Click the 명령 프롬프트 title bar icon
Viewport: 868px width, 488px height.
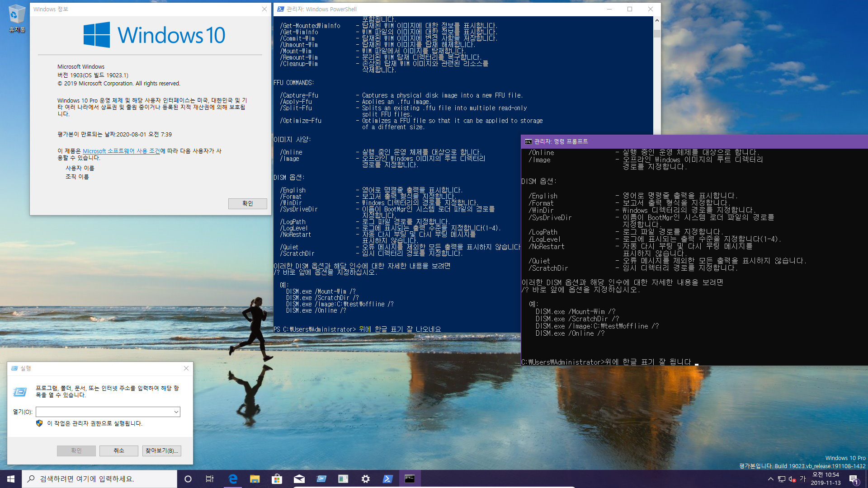(x=528, y=141)
